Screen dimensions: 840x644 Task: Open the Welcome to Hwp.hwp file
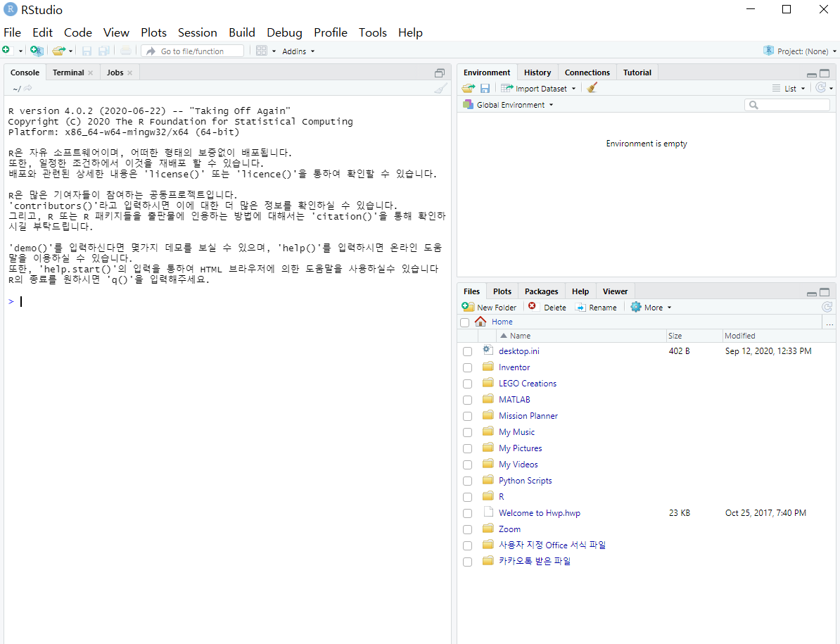540,512
